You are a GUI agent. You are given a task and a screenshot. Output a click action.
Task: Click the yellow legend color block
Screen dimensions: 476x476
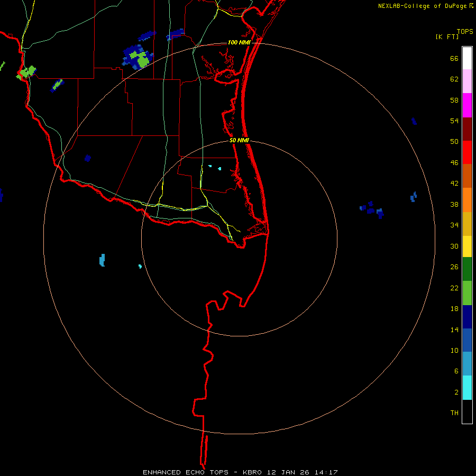click(x=467, y=246)
